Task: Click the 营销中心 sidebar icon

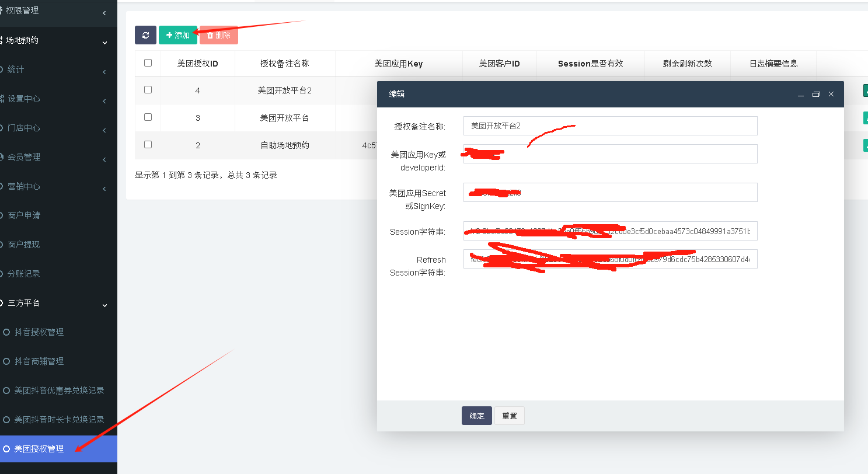Action: [2, 186]
